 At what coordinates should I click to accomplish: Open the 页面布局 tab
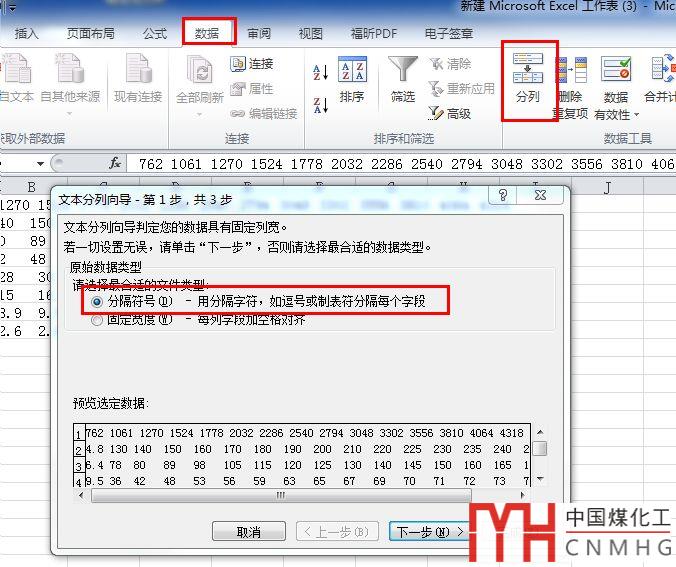91,33
